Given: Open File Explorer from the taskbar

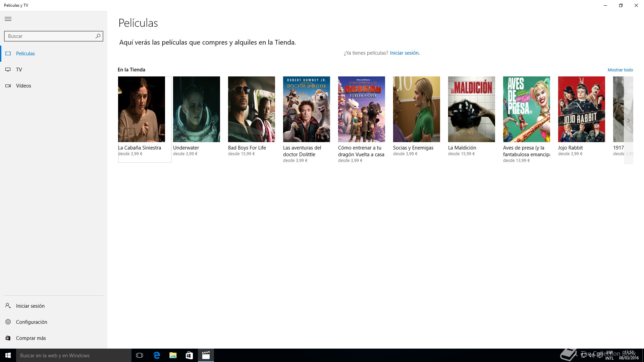Looking at the screenshot, I should 173,355.
